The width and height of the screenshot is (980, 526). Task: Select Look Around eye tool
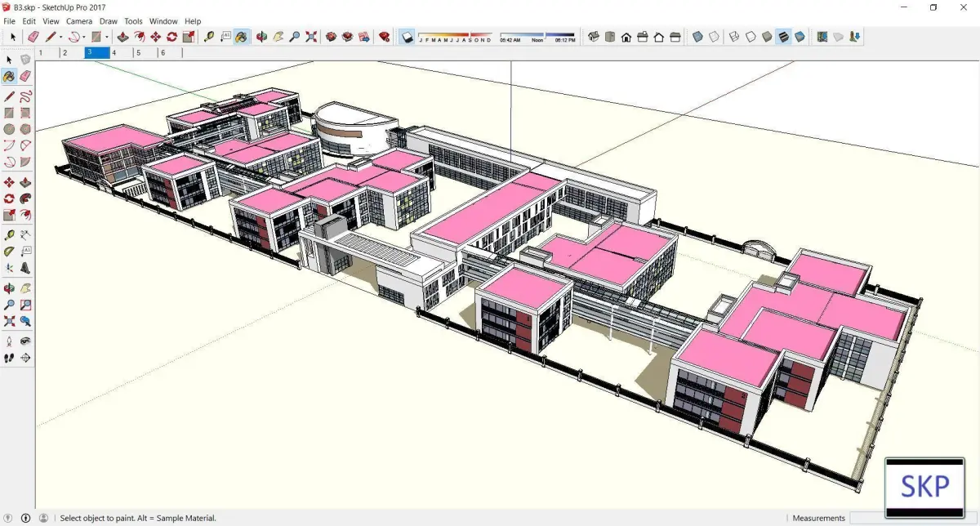[25, 341]
